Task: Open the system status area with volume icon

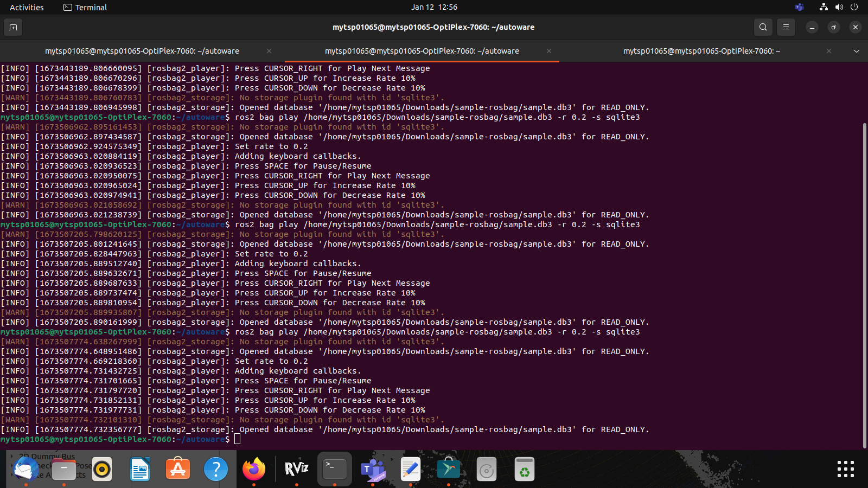Action: click(x=839, y=7)
